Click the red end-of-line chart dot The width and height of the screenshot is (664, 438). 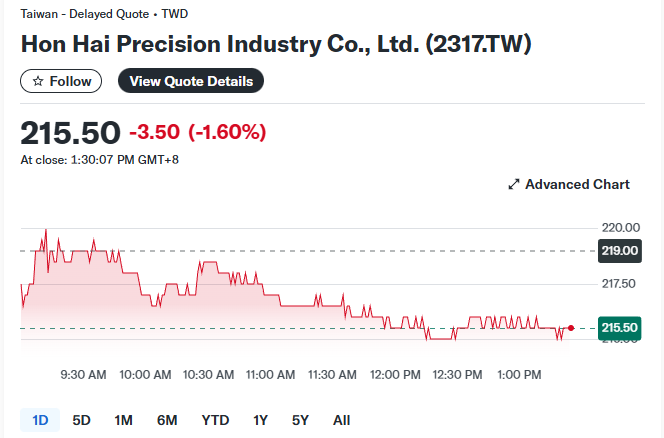coord(571,328)
